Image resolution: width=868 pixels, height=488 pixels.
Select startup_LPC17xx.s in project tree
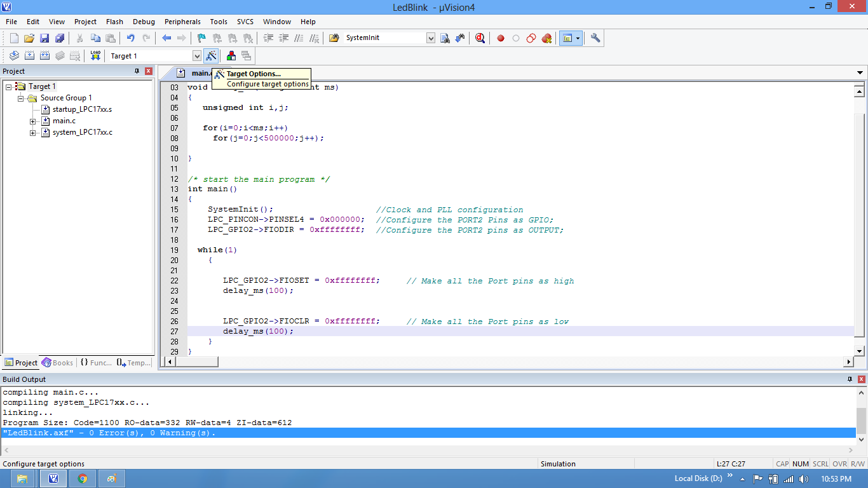(82, 109)
